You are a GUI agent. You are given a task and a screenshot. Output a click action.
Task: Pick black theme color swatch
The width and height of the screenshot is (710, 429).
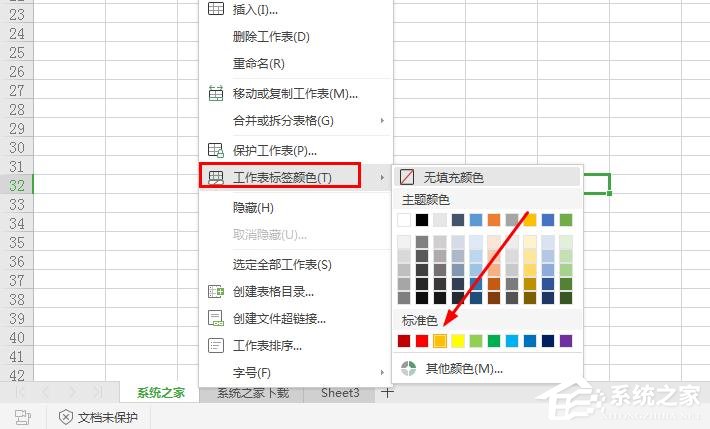click(x=422, y=220)
